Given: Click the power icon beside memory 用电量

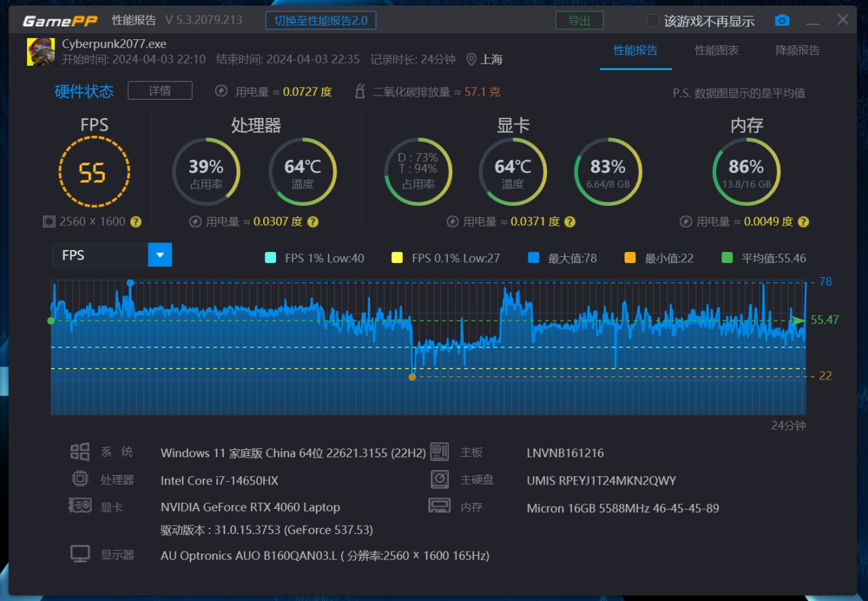Looking at the screenshot, I should coord(686,222).
